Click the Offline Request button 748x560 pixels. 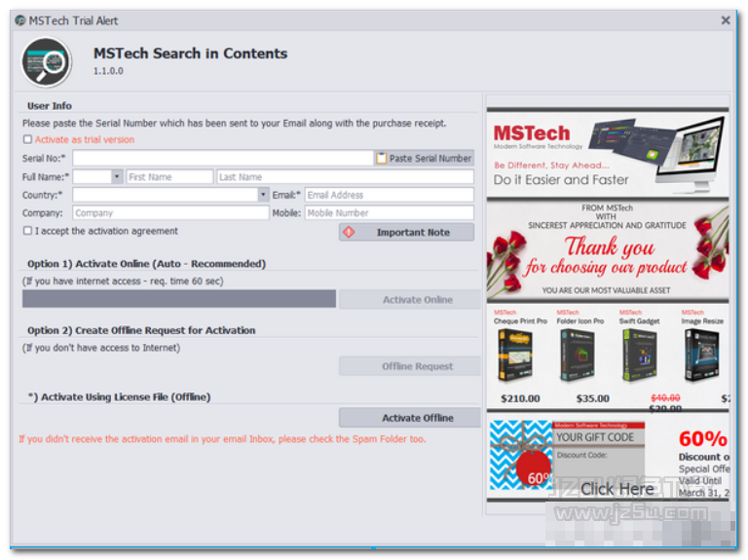[x=410, y=366]
